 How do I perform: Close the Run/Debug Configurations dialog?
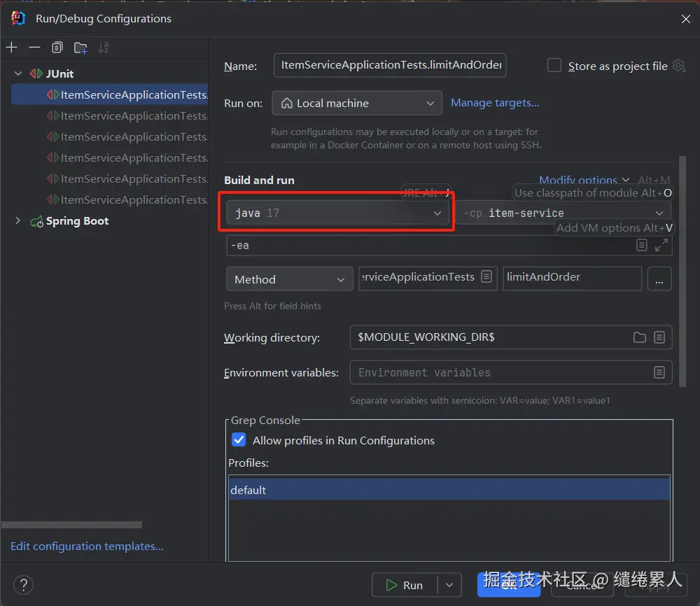686,19
